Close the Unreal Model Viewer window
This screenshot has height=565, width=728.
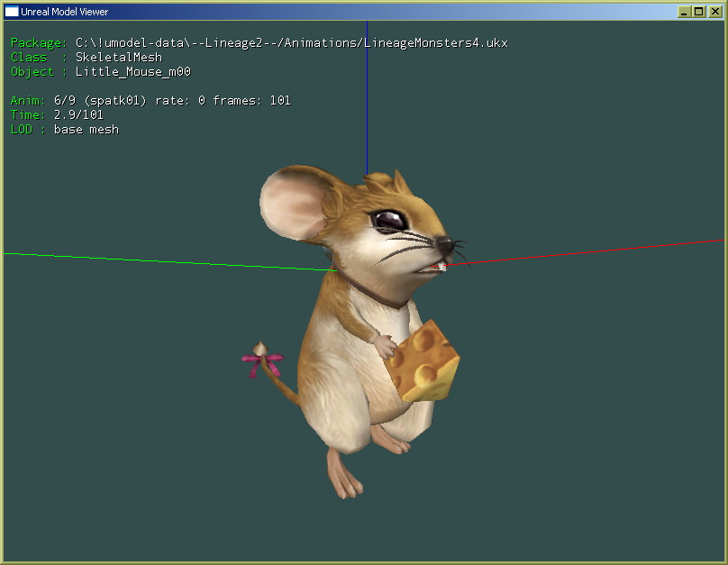tap(715, 12)
